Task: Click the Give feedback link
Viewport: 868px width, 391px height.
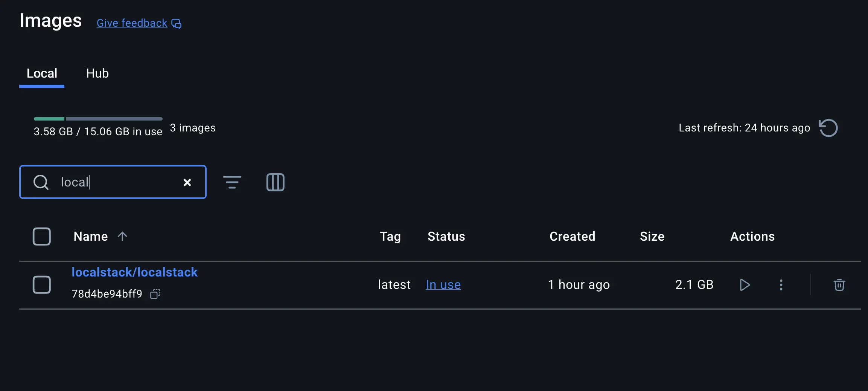Action: 131,23
